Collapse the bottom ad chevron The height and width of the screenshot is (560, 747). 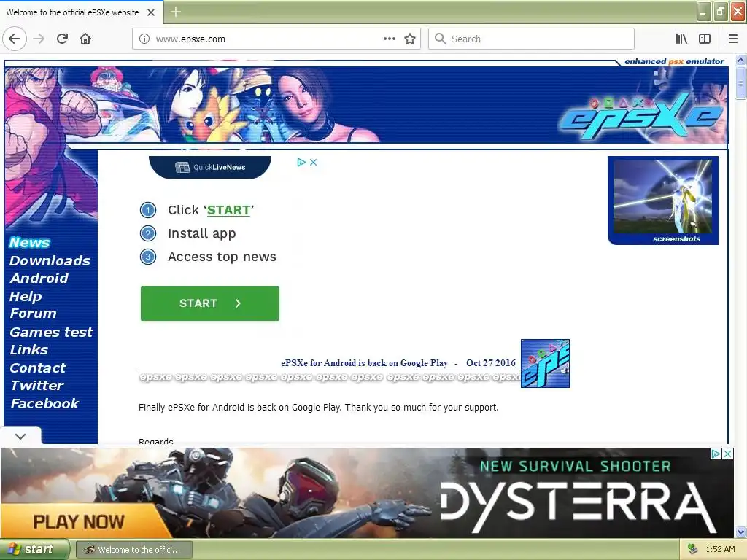point(20,436)
